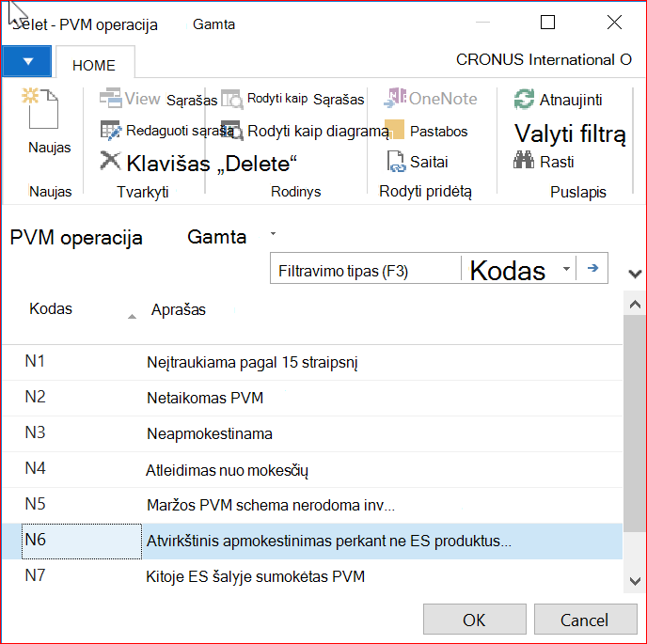Sort by Kodas column header
This screenshot has width=647, height=644.
pos(51,308)
